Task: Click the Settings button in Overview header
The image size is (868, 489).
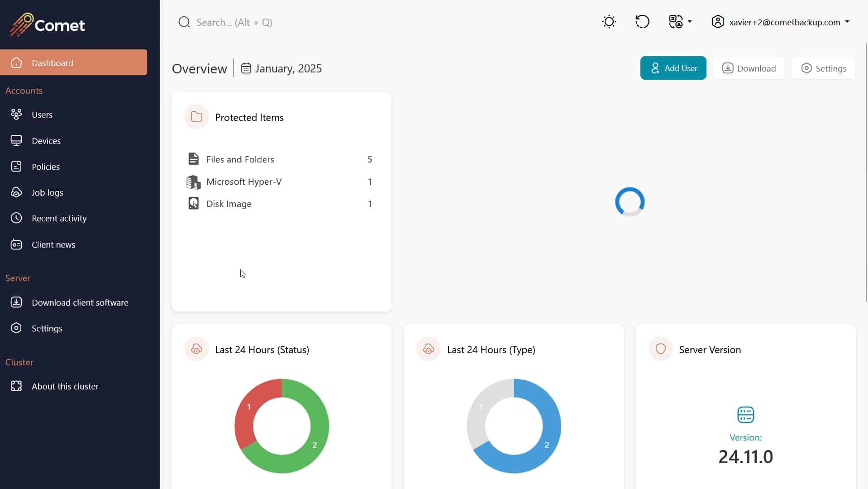Action: tap(823, 68)
